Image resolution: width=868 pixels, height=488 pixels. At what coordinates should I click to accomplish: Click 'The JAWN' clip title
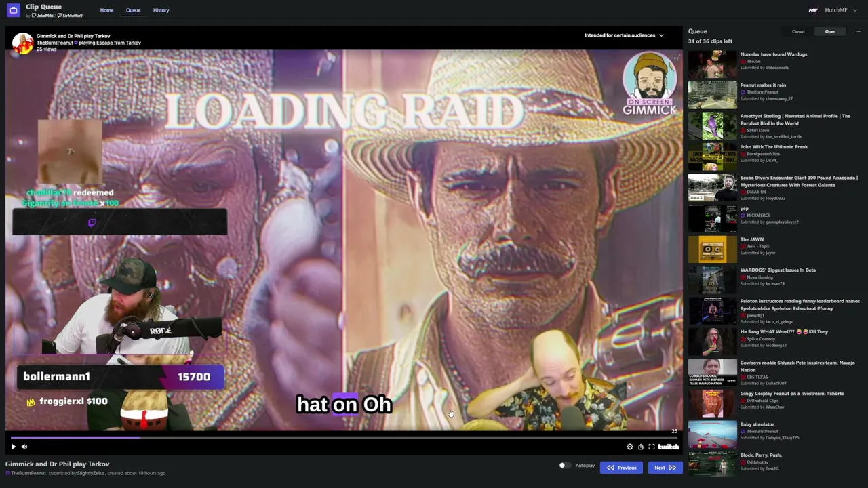[x=752, y=239]
